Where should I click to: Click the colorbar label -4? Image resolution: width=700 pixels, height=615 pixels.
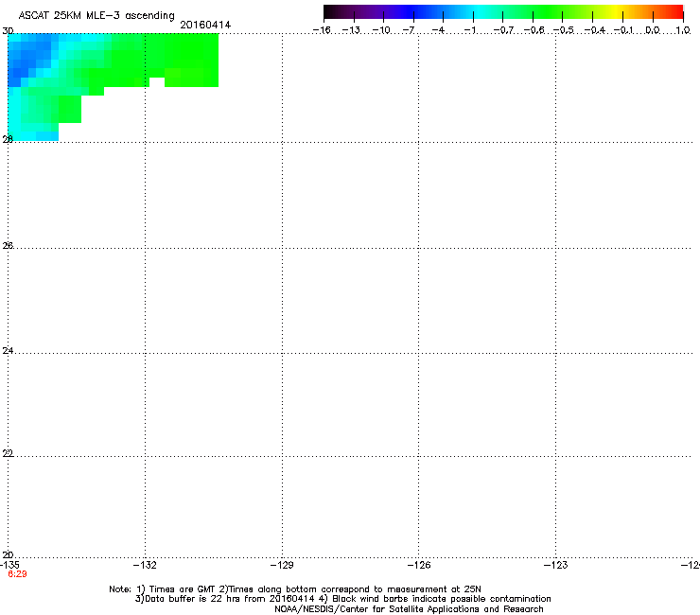pos(438,30)
